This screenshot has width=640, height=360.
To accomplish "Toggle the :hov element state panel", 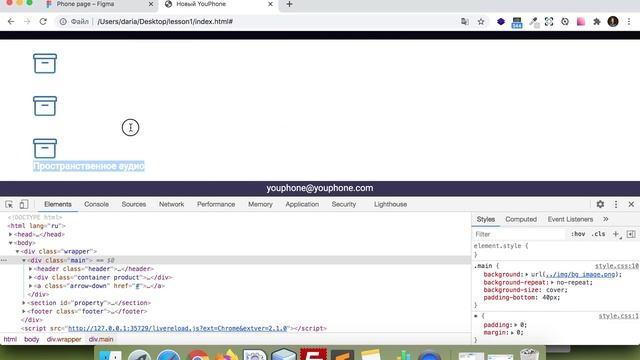I will tap(578, 234).
